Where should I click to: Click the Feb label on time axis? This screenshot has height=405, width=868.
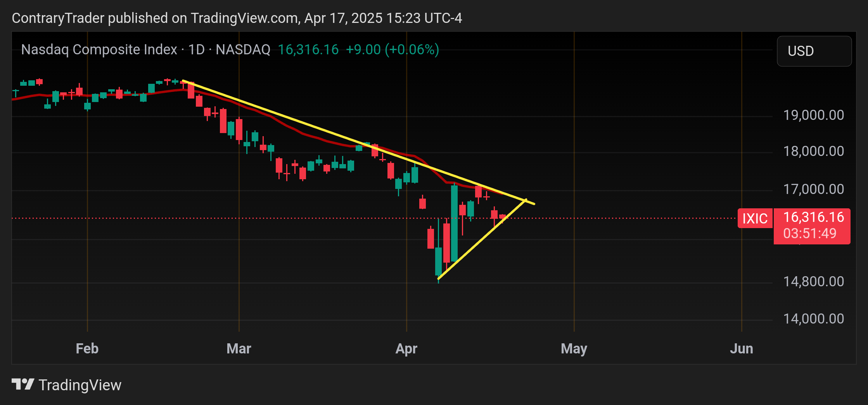tap(87, 348)
